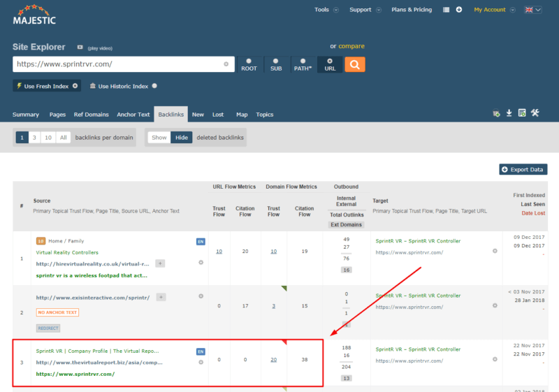Select the ROOT radio option
This screenshot has height=392, width=559.
249,64
